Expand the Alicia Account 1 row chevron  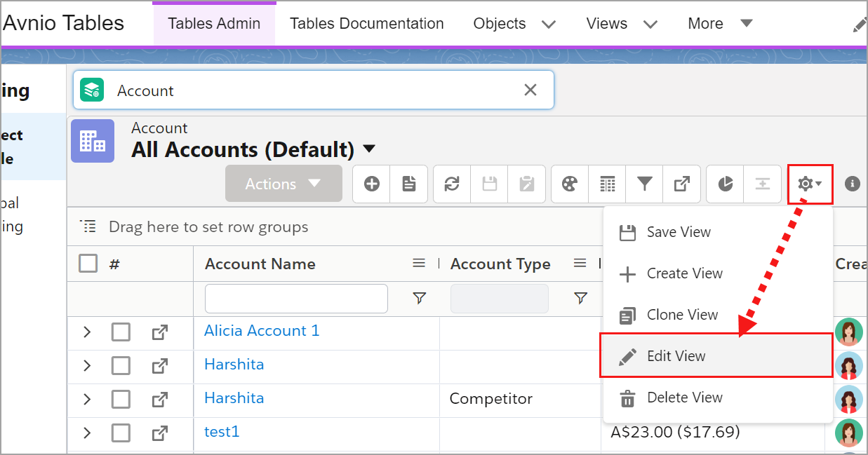(87, 332)
